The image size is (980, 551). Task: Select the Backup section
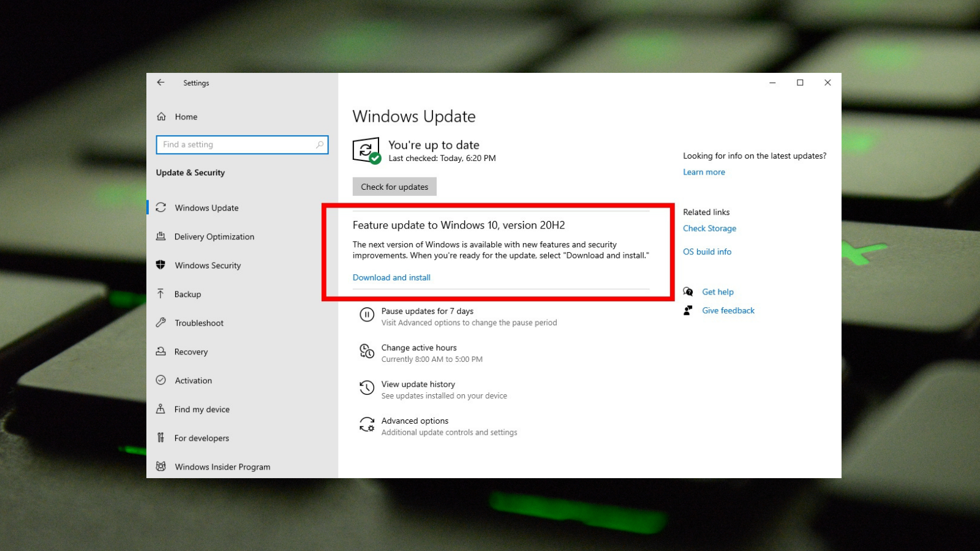187,294
